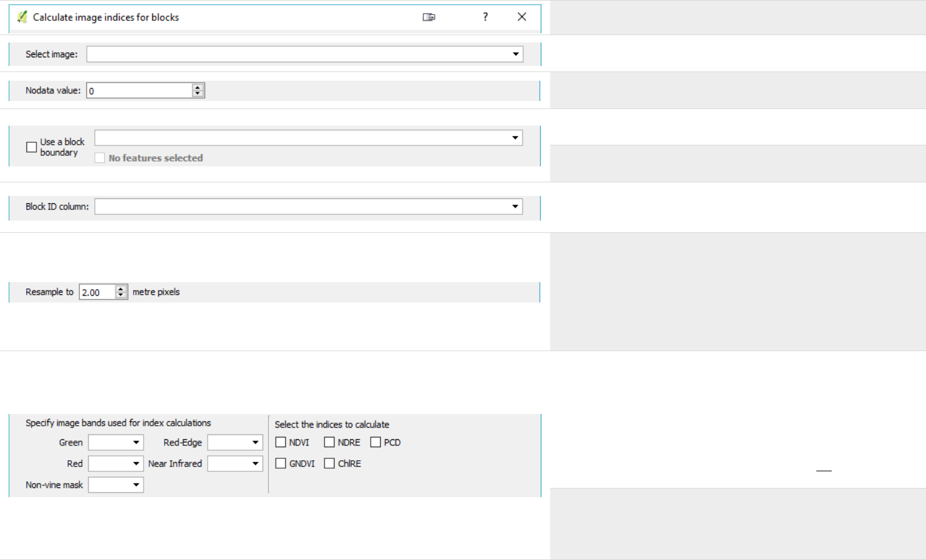Enable the PCD index checkbox
Image resolution: width=926 pixels, height=560 pixels.
point(376,442)
